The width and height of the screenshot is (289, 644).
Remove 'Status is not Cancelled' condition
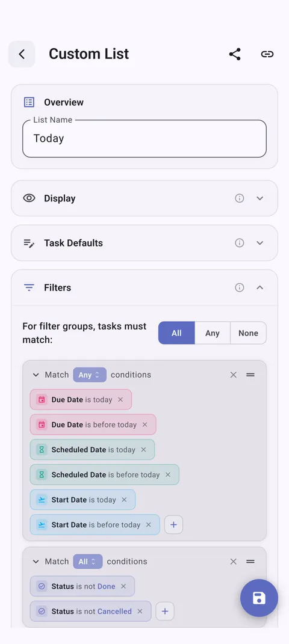tap(140, 612)
